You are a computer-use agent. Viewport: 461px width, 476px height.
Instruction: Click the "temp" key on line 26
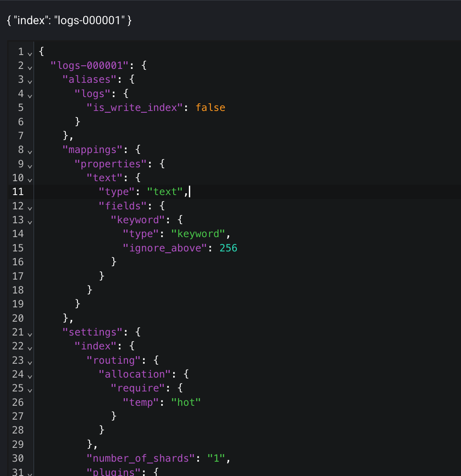[x=141, y=402]
